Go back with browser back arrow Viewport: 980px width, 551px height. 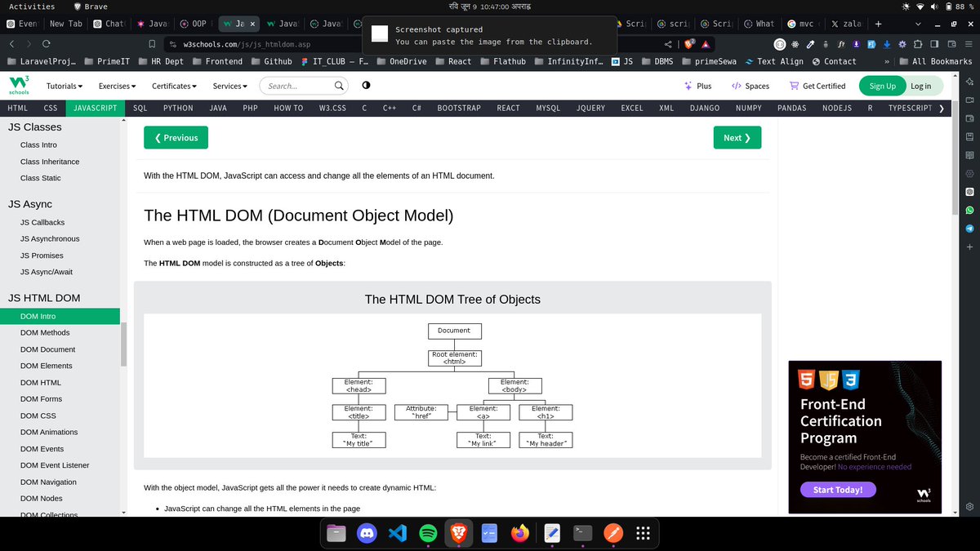coord(12,43)
